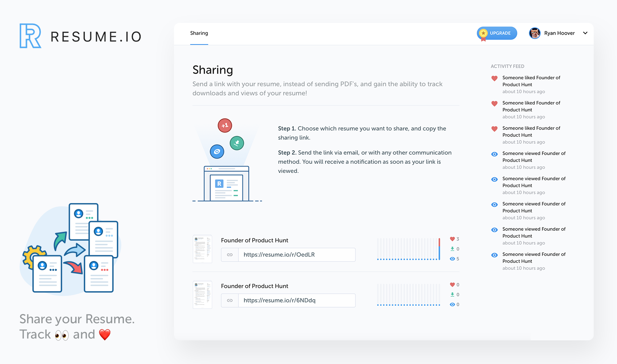The width and height of the screenshot is (617, 364).
Task: Click heart likes icon showing 3
Action: (452, 239)
